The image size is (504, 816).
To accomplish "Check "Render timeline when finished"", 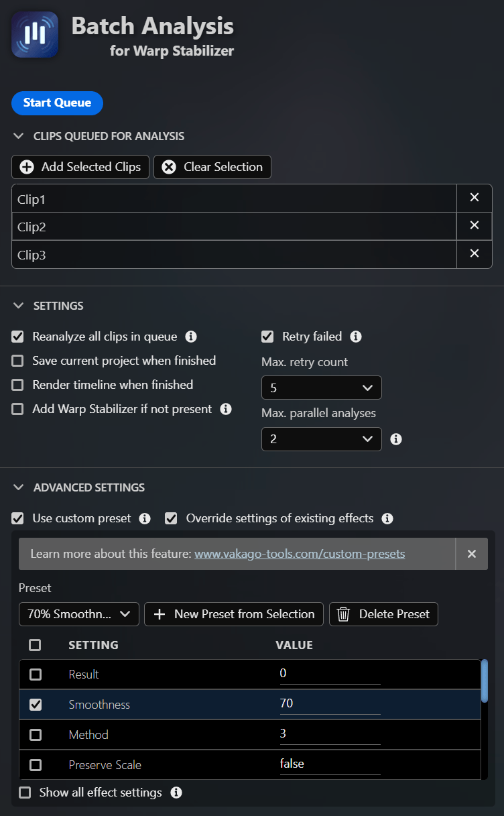I will pos(17,385).
